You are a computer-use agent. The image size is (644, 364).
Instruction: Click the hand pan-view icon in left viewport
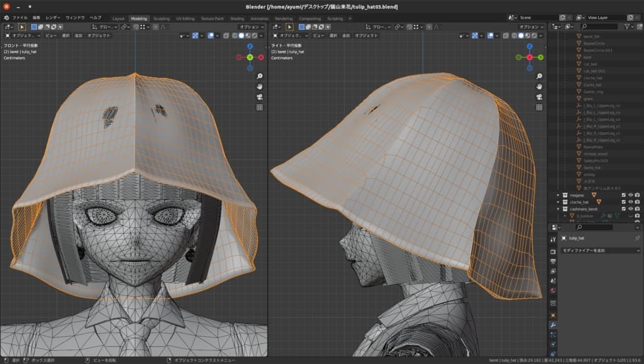259,86
